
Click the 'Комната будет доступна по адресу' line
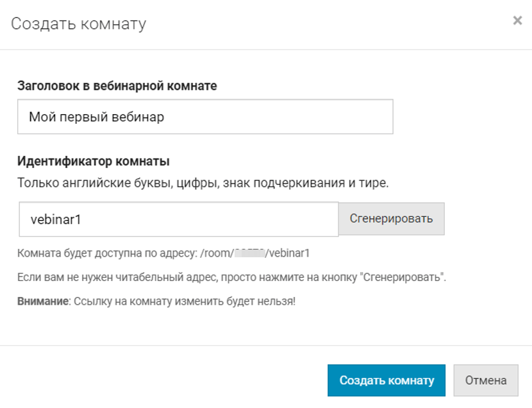coord(108,253)
